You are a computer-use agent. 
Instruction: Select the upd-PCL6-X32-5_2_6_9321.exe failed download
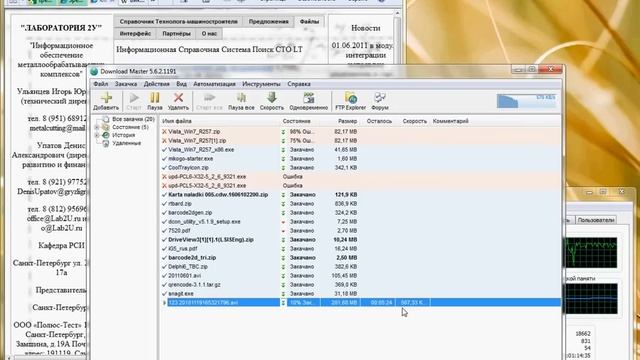[x=360, y=176]
